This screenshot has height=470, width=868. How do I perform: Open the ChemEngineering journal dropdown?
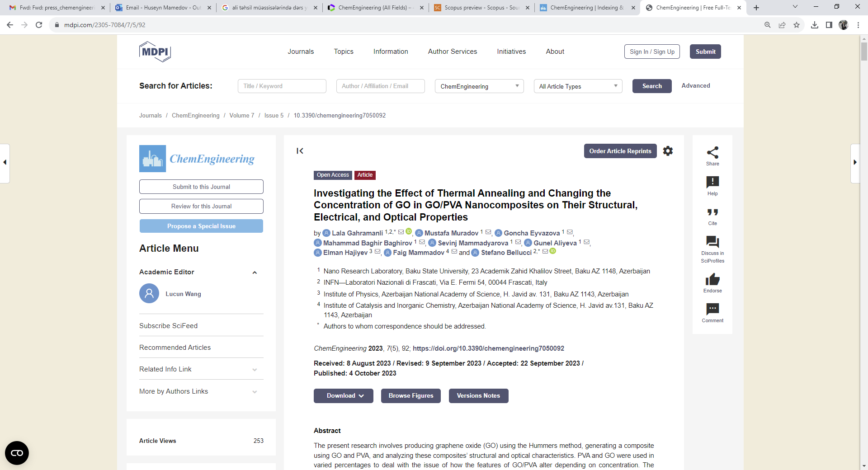[x=479, y=86]
